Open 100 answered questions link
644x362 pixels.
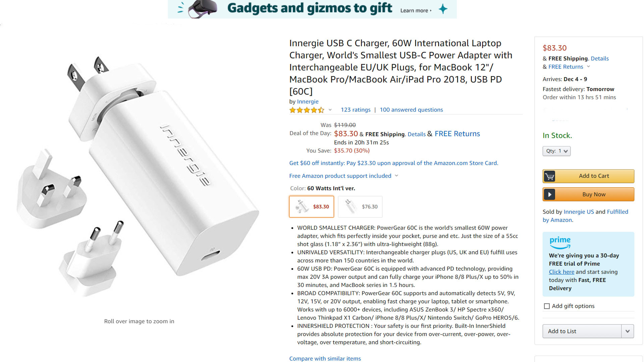(x=411, y=110)
